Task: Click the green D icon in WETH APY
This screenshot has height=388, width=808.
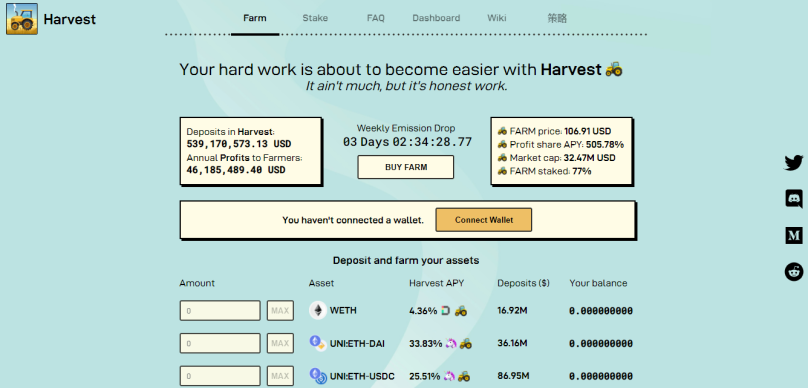Action: (446, 311)
